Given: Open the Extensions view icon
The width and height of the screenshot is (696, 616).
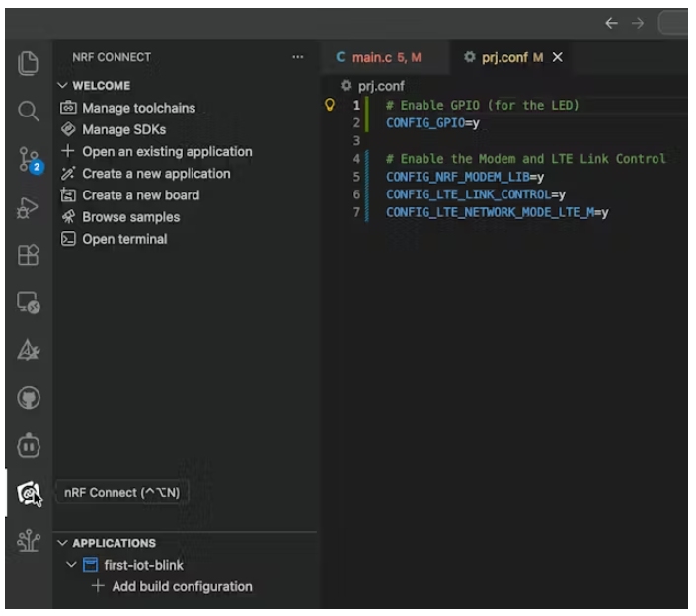Looking at the screenshot, I should [29, 256].
